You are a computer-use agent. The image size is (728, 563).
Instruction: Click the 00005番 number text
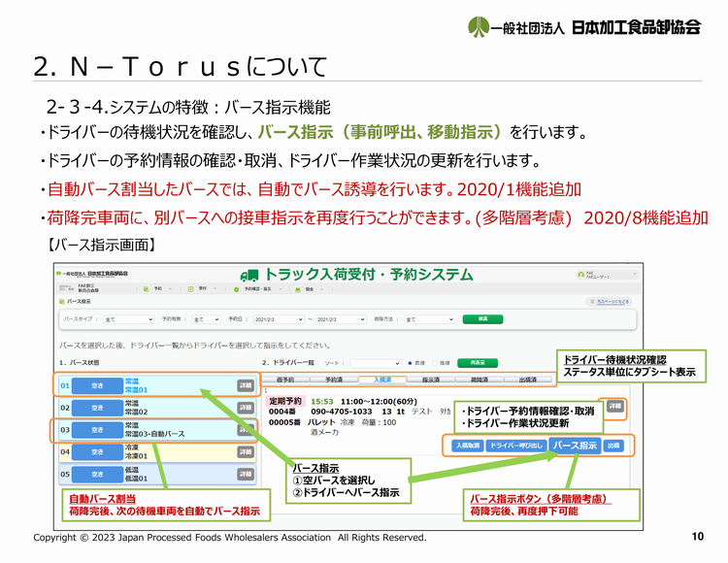(x=284, y=422)
